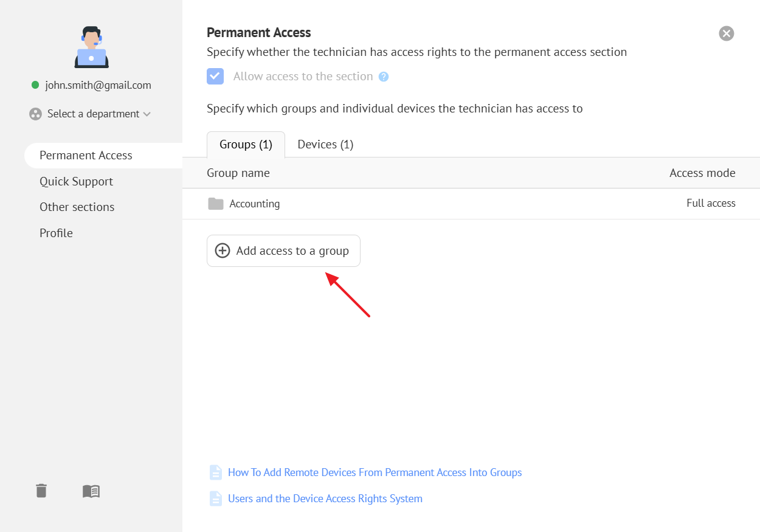Click document icon beside Users and Device Access

pyautogui.click(x=216, y=499)
